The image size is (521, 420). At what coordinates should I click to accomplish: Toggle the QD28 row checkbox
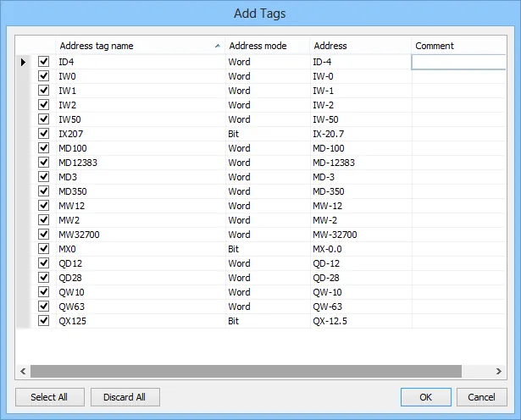pyautogui.click(x=43, y=278)
